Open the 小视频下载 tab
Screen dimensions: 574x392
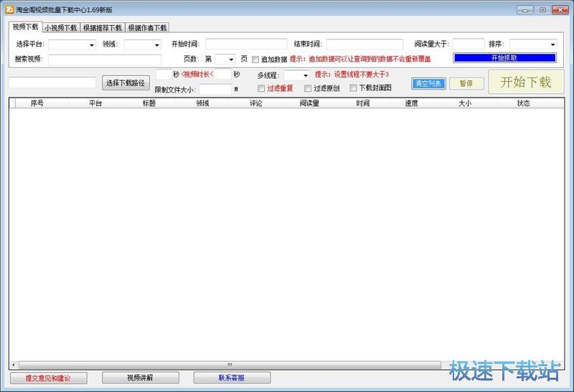[61, 28]
